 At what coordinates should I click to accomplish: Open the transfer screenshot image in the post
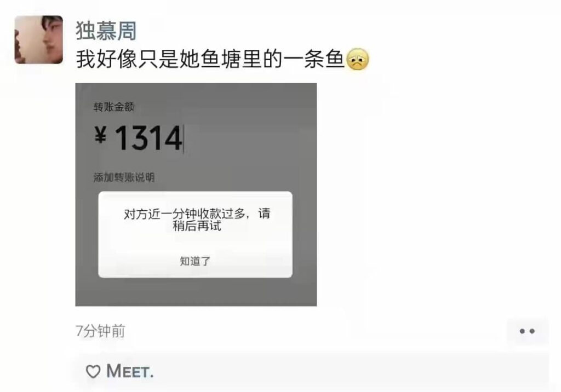196,194
